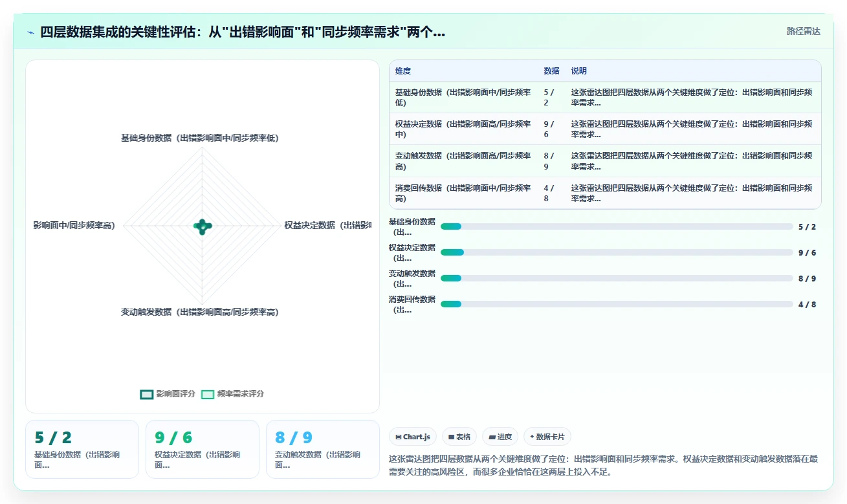Screen dimensions: 847x504
Task: Select the 消费回传数据 table row
Action: [605, 193]
